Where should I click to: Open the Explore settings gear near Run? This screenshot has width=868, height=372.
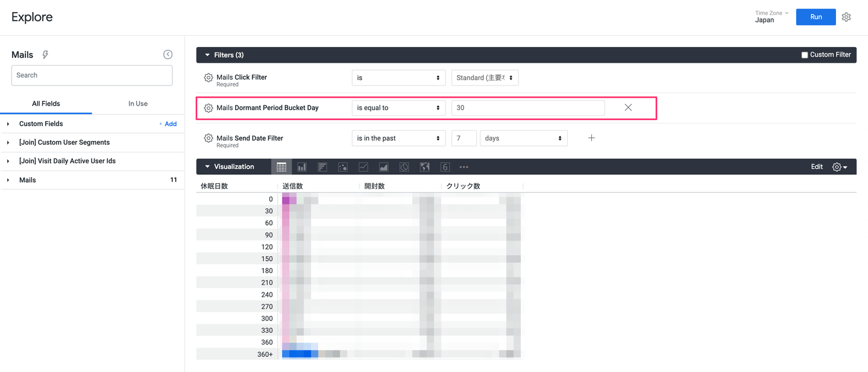pyautogui.click(x=846, y=17)
